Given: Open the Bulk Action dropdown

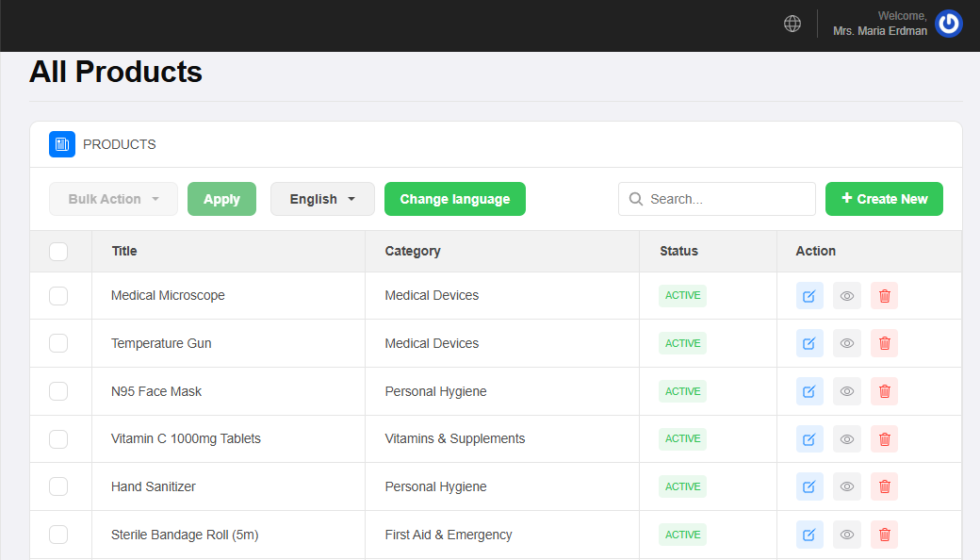Looking at the screenshot, I should [x=113, y=199].
